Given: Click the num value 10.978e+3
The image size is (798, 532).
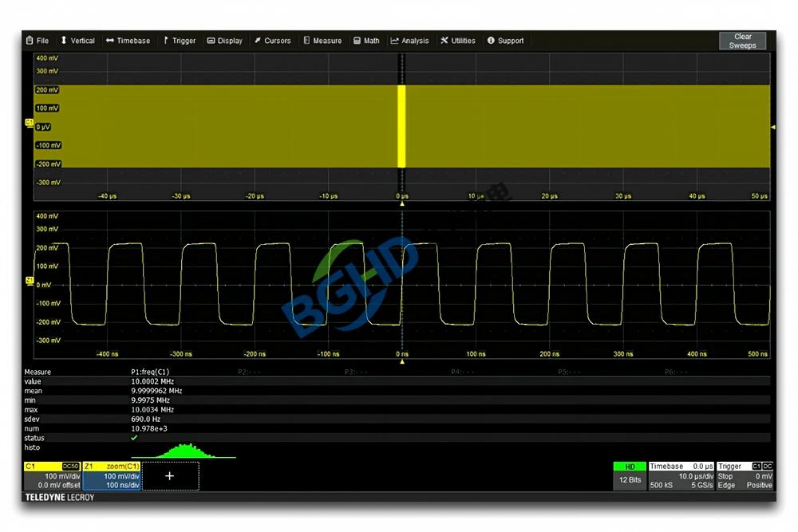Looking at the screenshot, I should (149, 428).
